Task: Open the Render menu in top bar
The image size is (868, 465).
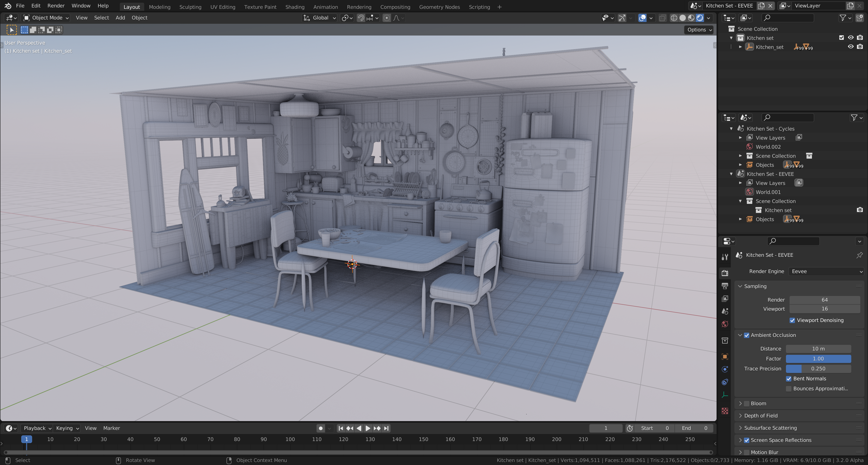Action: pyautogui.click(x=56, y=6)
